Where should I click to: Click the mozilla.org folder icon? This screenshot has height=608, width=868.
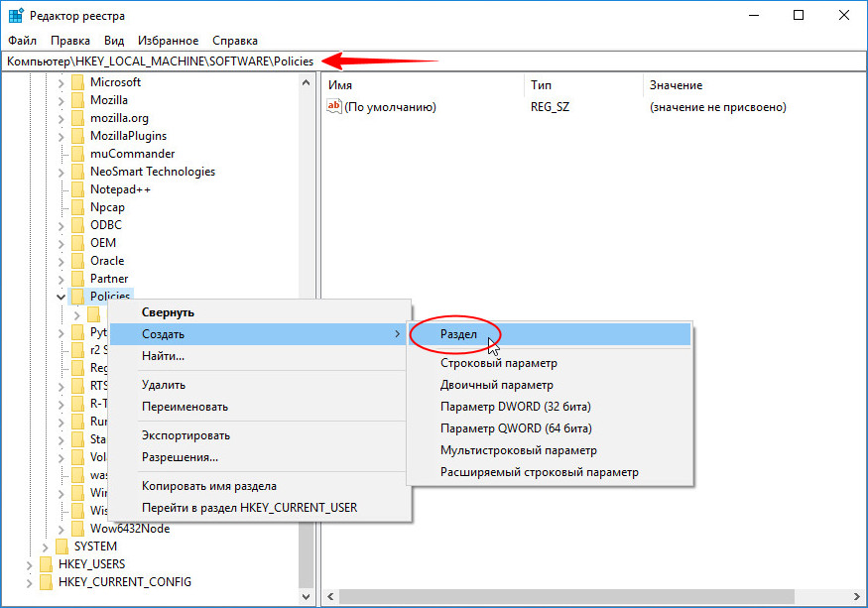pos(78,118)
